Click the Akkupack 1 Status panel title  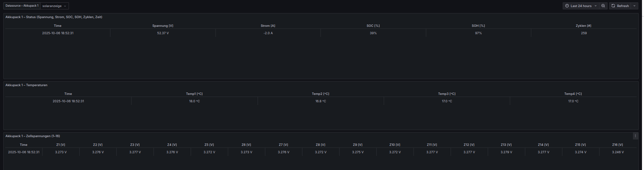tap(54, 17)
